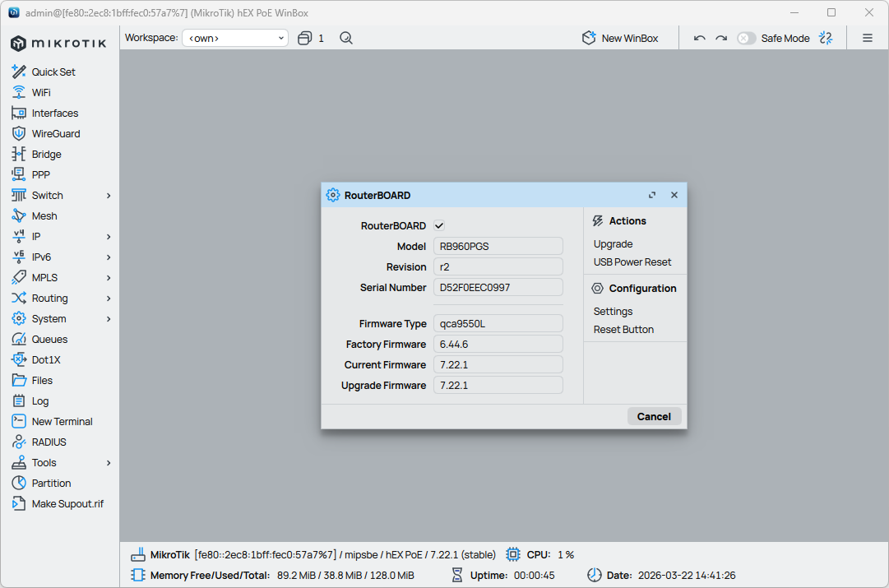Click the Cancel button
The height and width of the screenshot is (588, 889).
click(x=654, y=416)
